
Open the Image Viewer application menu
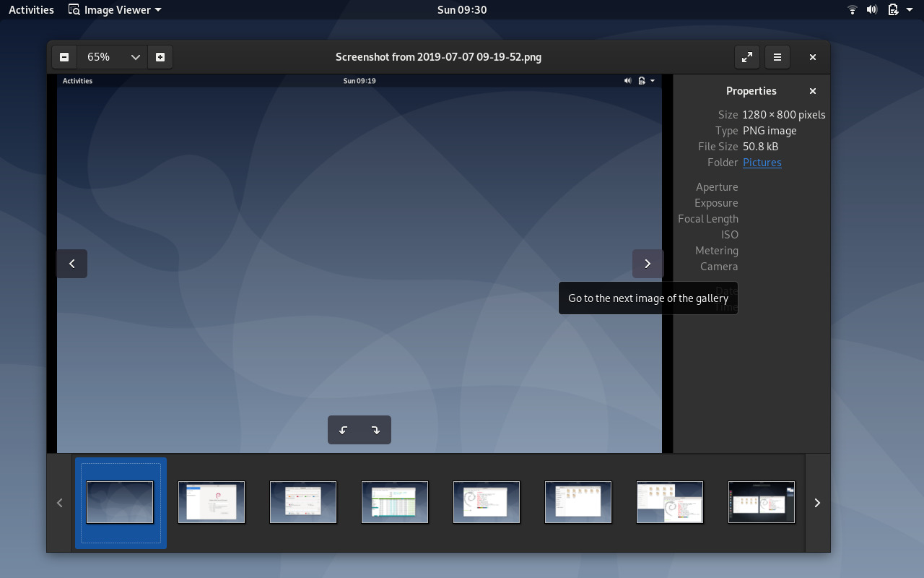click(x=115, y=9)
